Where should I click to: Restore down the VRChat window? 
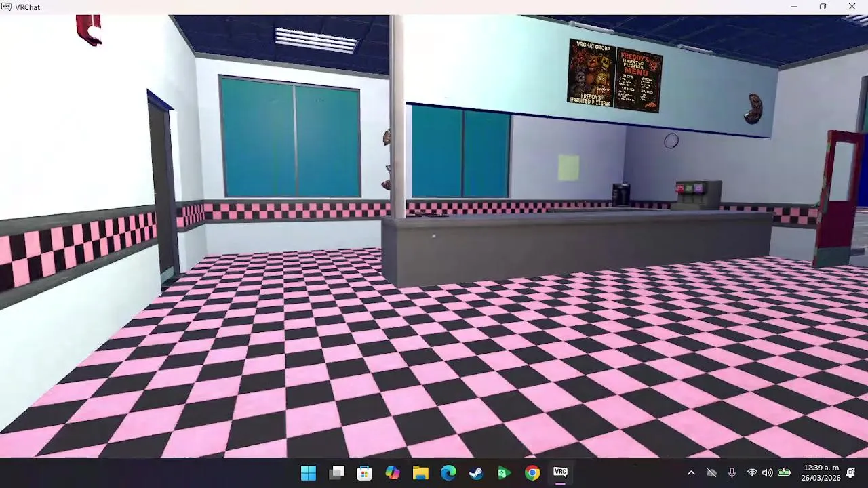[823, 7]
